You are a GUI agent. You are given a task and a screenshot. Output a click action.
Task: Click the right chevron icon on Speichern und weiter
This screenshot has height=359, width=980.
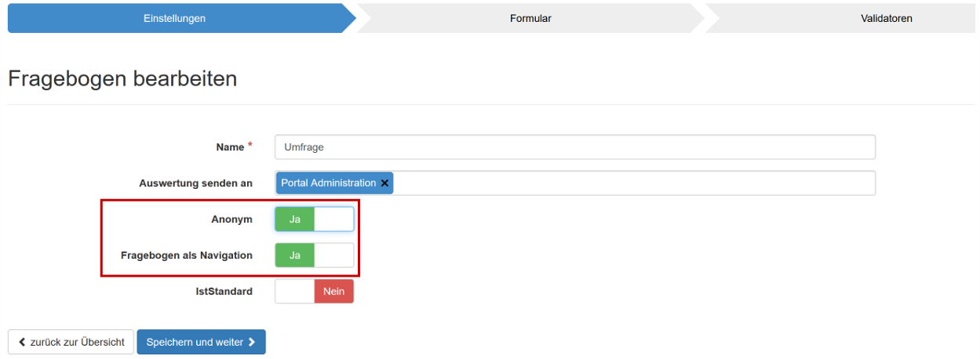pyautogui.click(x=252, y=343)
